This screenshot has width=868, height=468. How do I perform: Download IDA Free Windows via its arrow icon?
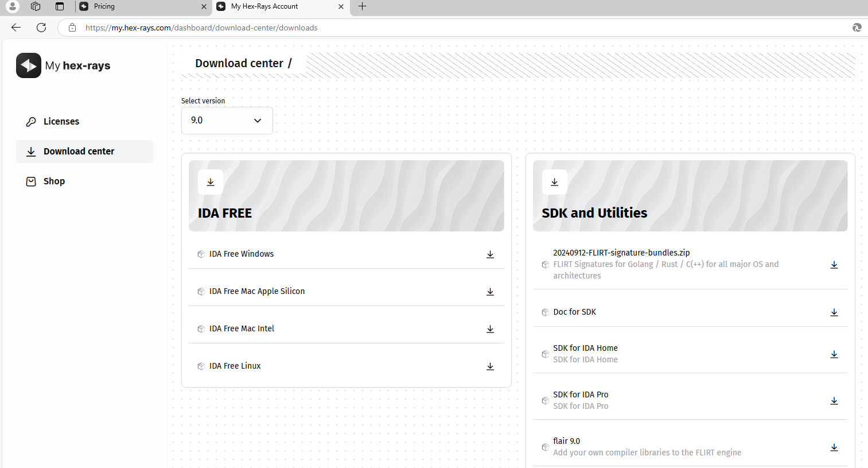coord(491,254)
